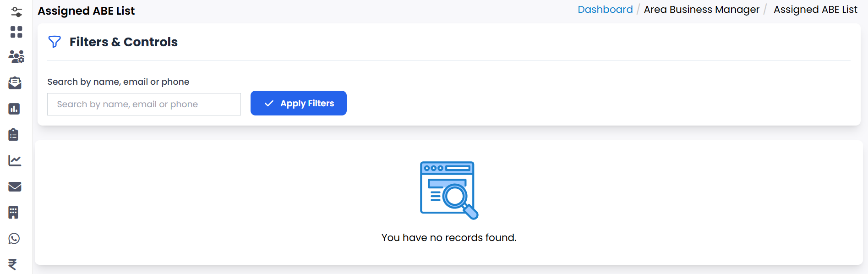868x274 pixels.
Task: Click the open envelope icon in sidebar
Action: (x=15, y=83)
